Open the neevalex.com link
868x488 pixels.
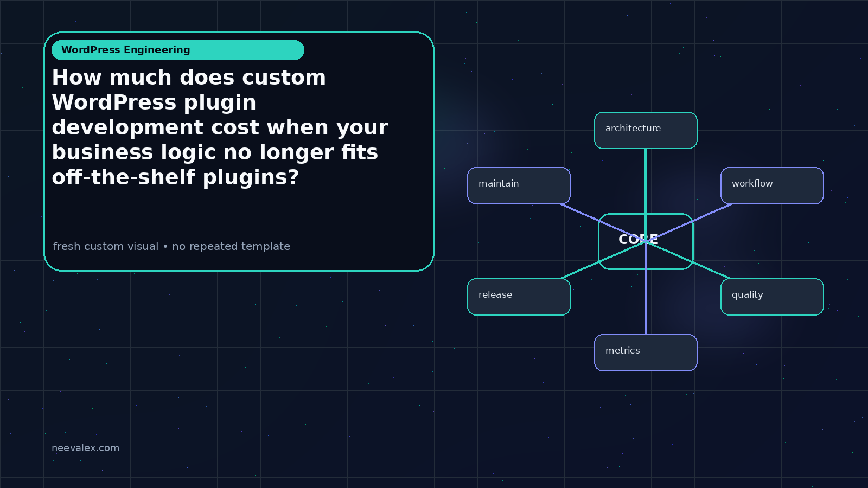[x=85, y=448]
